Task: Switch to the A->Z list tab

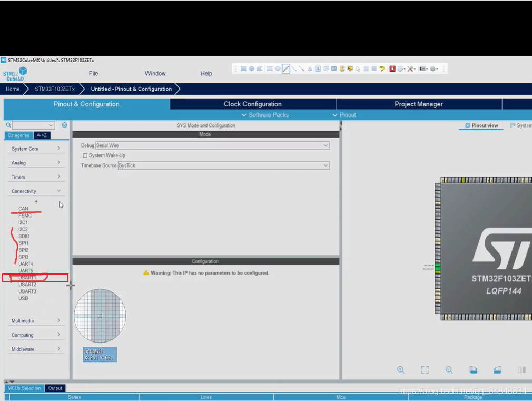Action: 42,135
